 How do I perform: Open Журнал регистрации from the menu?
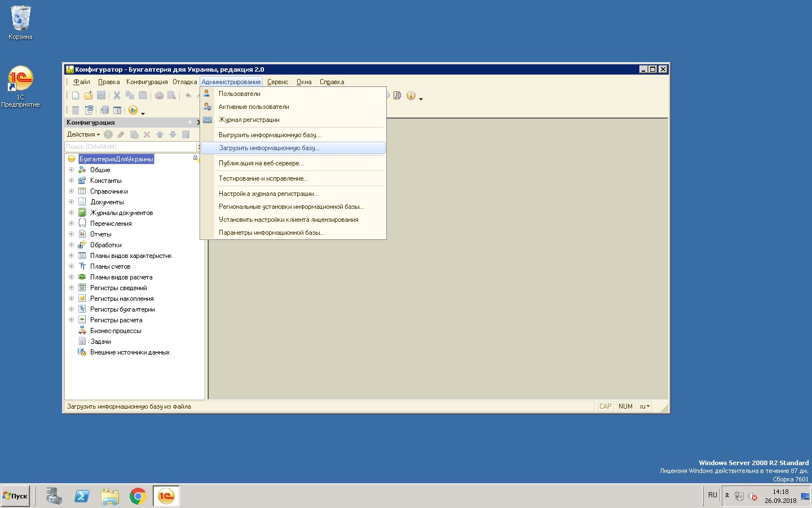(x=293, y=120)
